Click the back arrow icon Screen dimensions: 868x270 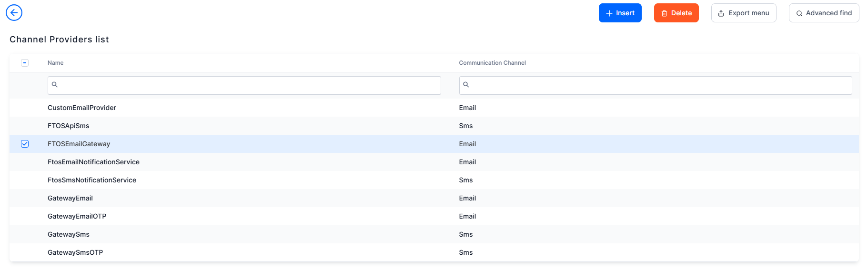(x=14, y=13)
